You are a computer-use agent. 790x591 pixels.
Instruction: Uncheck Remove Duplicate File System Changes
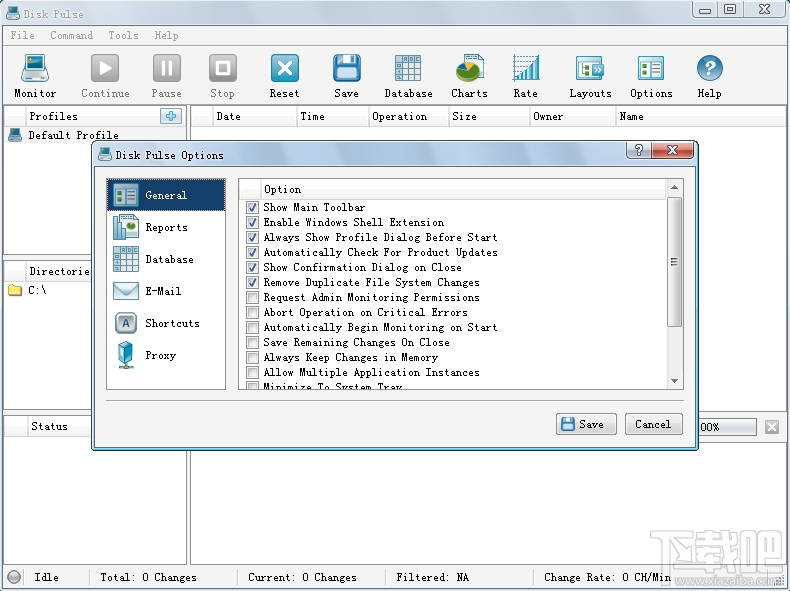(252, 282)
